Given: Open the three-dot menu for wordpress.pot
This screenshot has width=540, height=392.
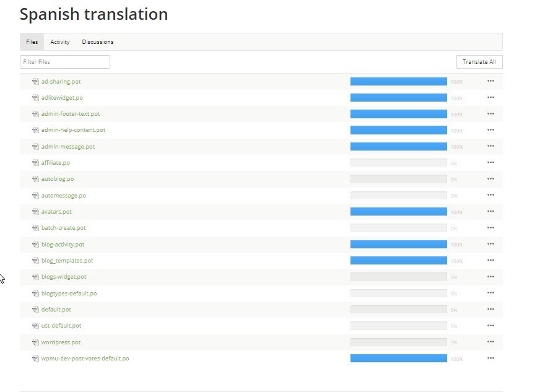Looking at the screenshot, I should [490, 342].
